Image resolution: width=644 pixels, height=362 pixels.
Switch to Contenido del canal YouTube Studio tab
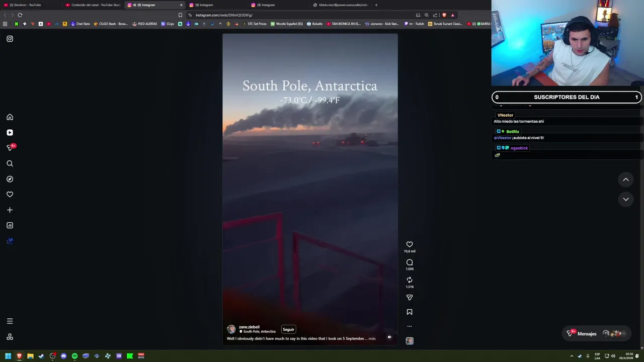click(93, 5)
